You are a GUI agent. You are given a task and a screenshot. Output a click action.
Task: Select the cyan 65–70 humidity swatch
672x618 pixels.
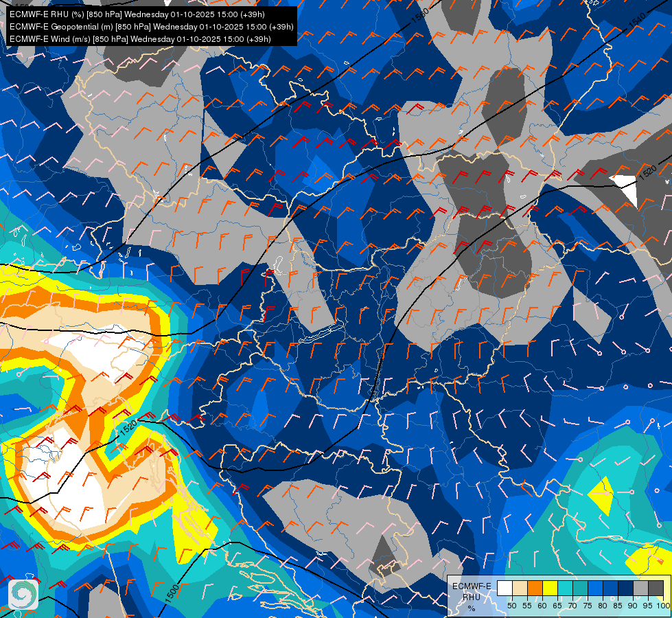(566, 588)
